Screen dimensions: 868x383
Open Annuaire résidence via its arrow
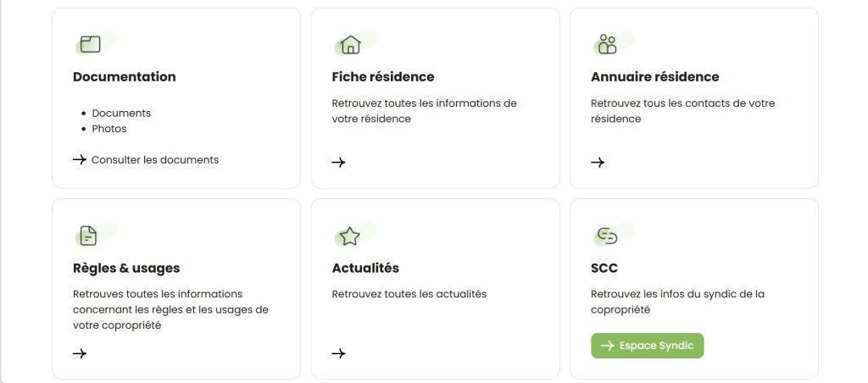(x=598, y=162)
